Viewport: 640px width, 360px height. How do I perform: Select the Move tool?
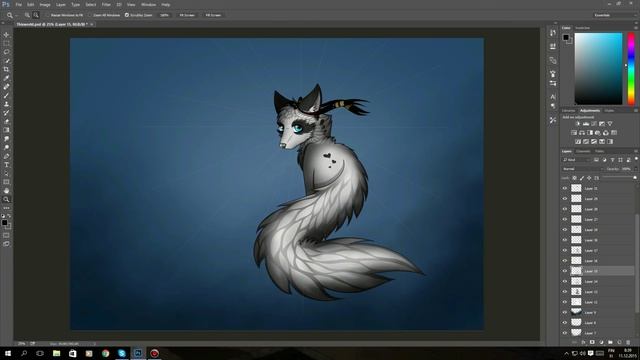coord(6,35)
